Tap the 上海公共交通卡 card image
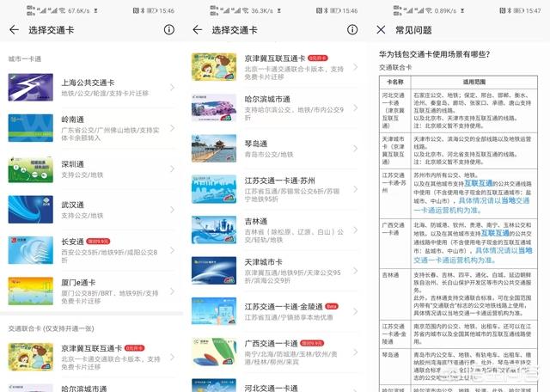 (x=31, y=87)
